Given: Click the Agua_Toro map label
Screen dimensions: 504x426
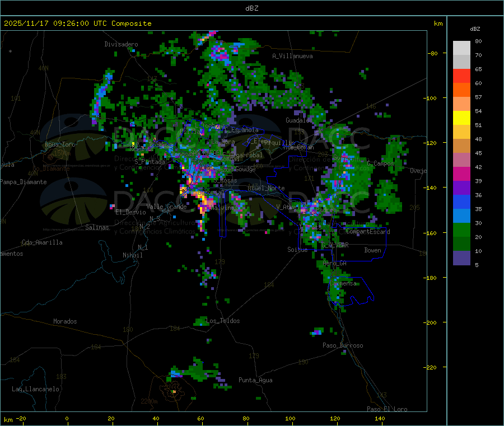Looking at the screenshot, I should pyautogui.click(x=60, y=144).
